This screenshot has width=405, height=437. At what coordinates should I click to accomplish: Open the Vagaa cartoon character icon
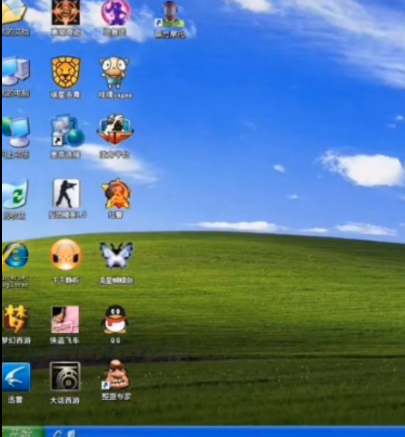(x=114, y=73)
